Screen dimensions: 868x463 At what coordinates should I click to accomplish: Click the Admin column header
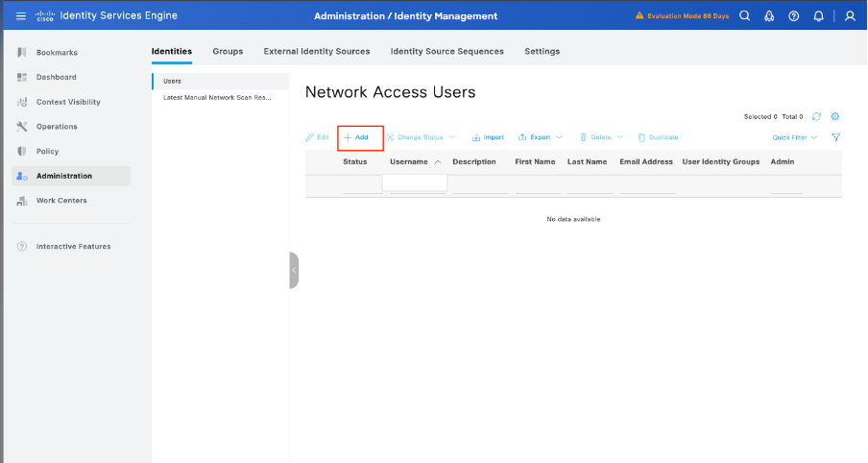pyautogui.click(x=783, y=161)
